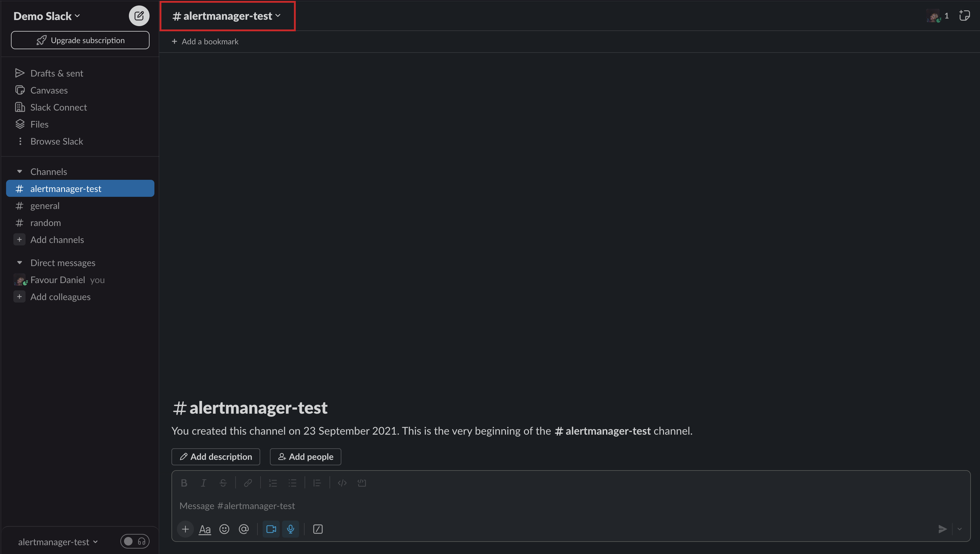Collapse the Channels section
This screenshot has width=980, height=554.
click(19, 172)
